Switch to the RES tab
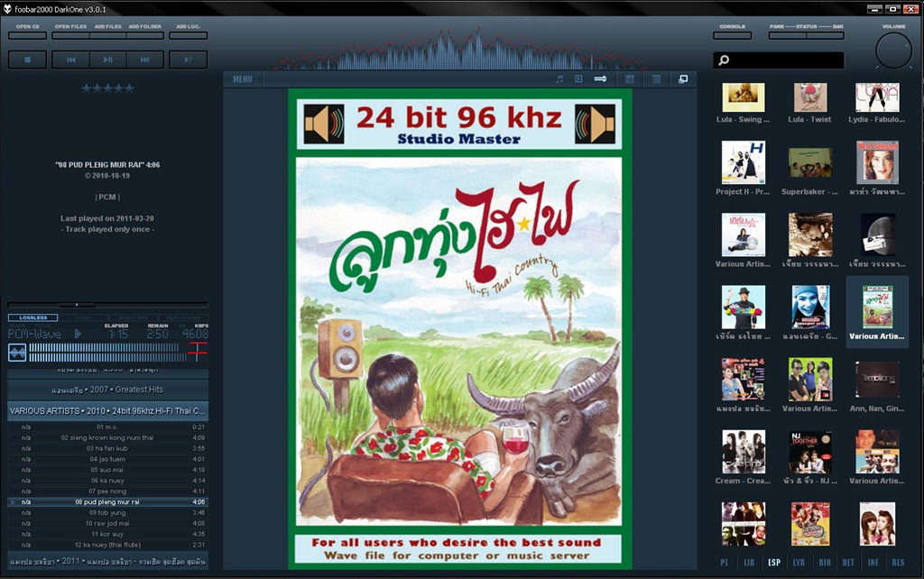The height and width of the screenshot is (579, 924). pos(898,563)
